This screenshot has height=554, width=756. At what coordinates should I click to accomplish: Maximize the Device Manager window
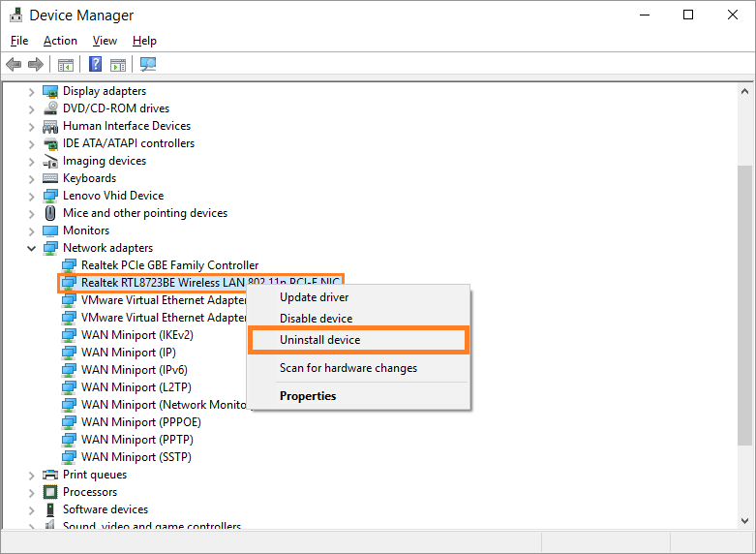(688, 15)
